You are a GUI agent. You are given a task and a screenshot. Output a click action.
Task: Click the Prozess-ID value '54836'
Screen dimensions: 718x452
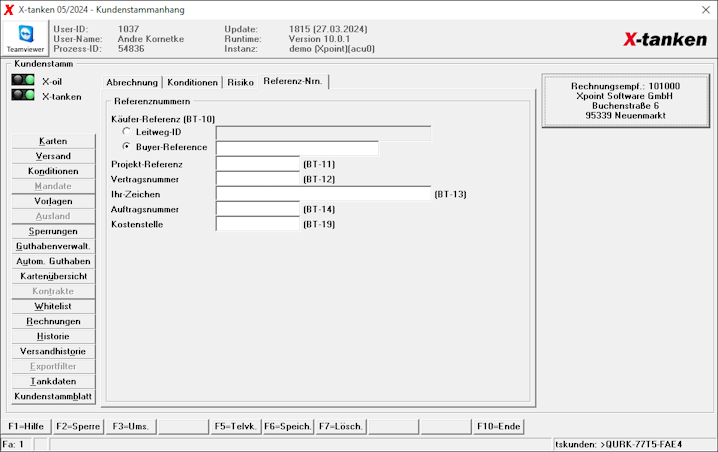[x=131, y=49]
